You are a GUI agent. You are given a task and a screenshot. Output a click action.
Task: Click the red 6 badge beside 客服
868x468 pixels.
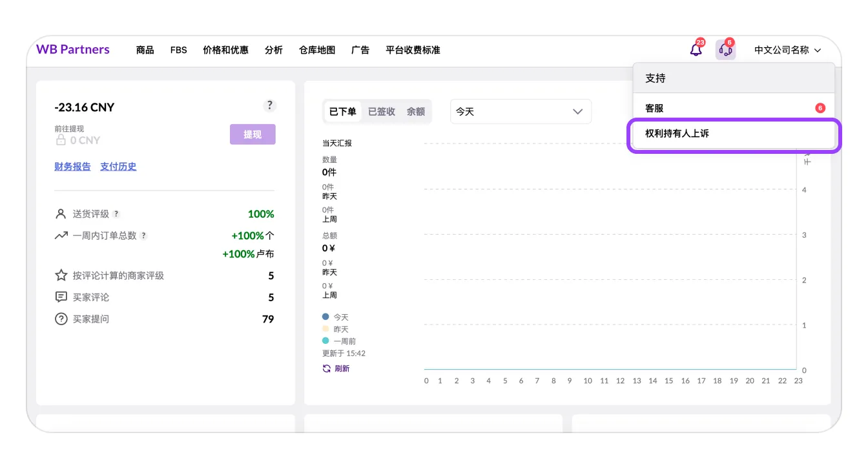820,108
